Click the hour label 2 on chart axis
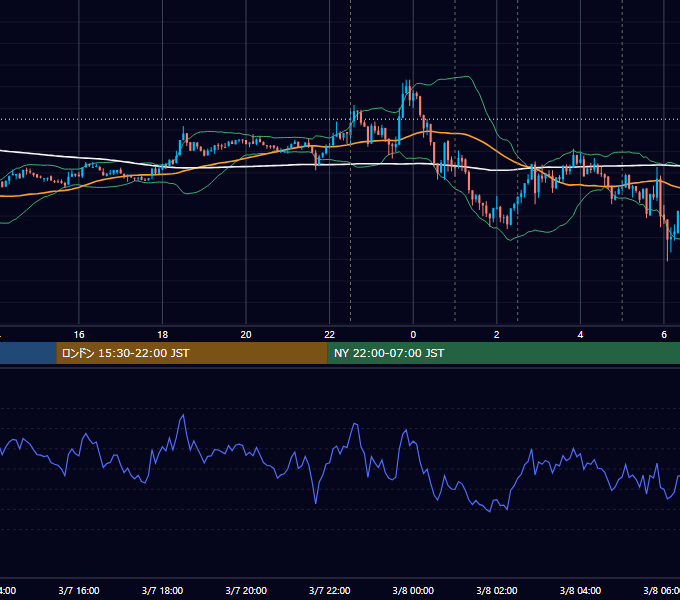 coord(497,335)
